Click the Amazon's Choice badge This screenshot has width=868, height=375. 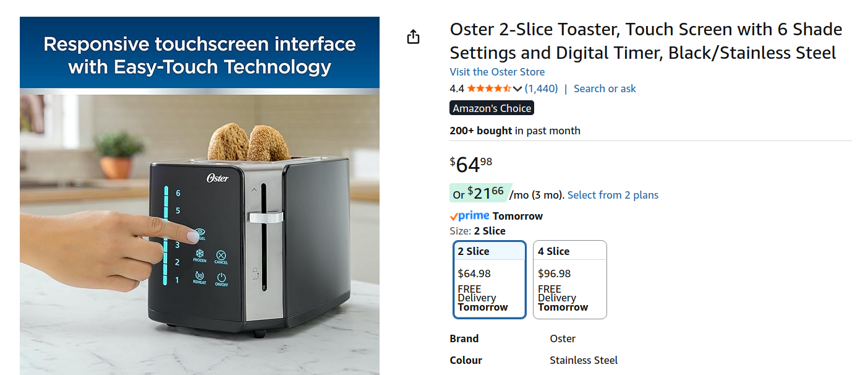tap(491, 108)
